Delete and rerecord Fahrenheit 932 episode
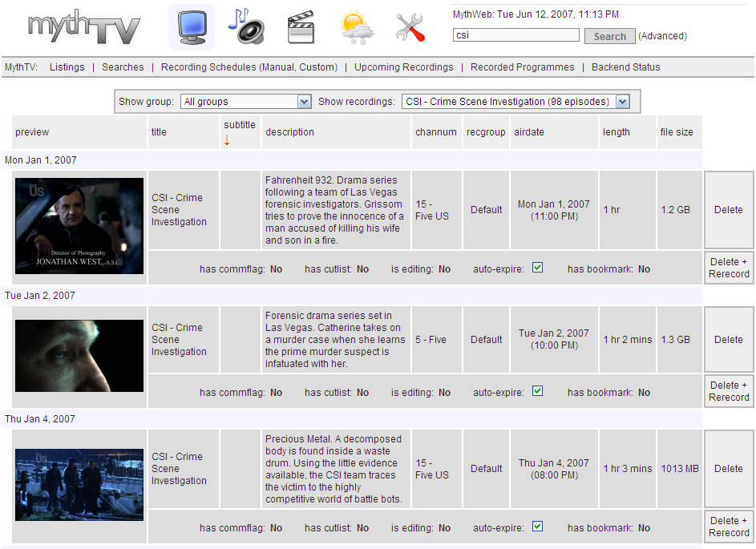Viewport: 756px width, 549px height. (x=729, y=268)
